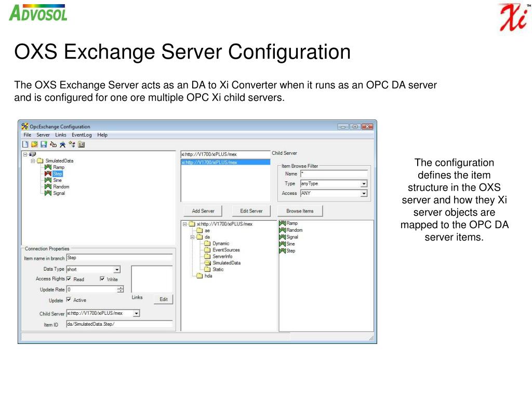Viewport: 532px width, 399px height.
Task: Collapse the xi:http://V1700/xiPLUS/mex tree node
Action: (184, 224)
